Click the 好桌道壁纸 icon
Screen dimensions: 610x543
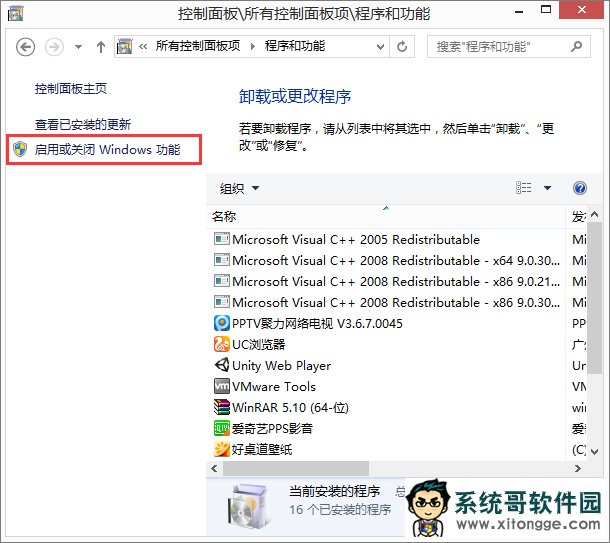coord(221,449)
